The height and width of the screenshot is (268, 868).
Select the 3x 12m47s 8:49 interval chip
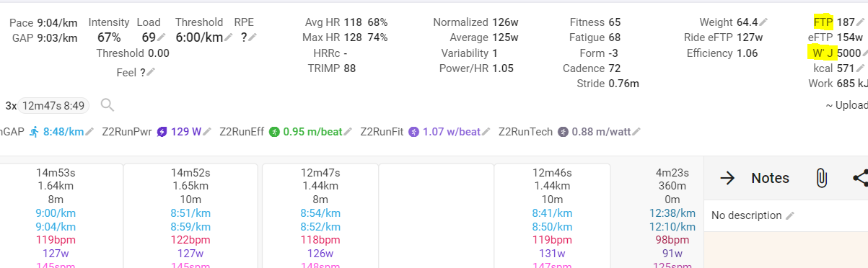pos(53,106)
